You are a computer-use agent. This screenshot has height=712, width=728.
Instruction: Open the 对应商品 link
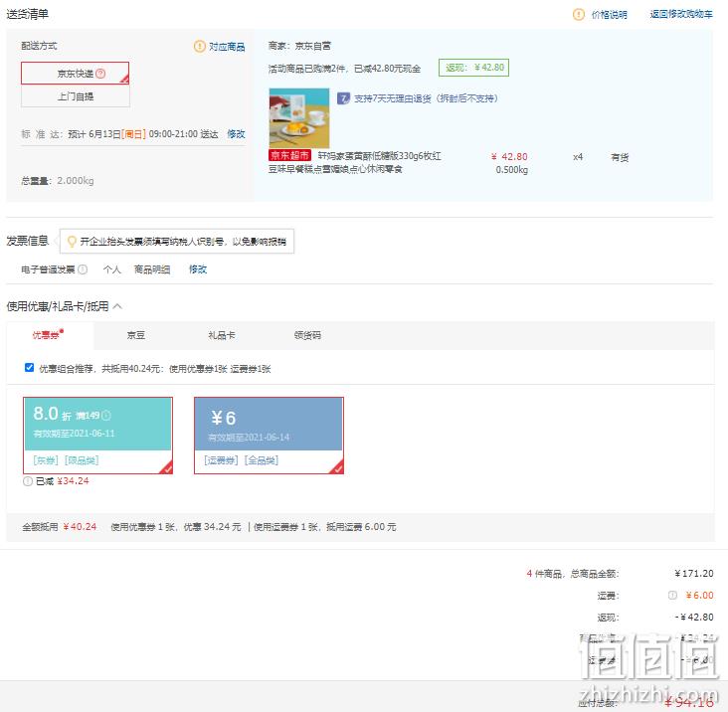227,47
